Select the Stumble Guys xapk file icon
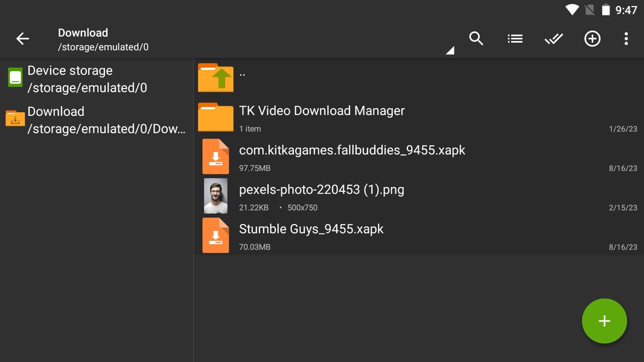The height and width of the screenshot is (362, 644). (x=215, y=235)
